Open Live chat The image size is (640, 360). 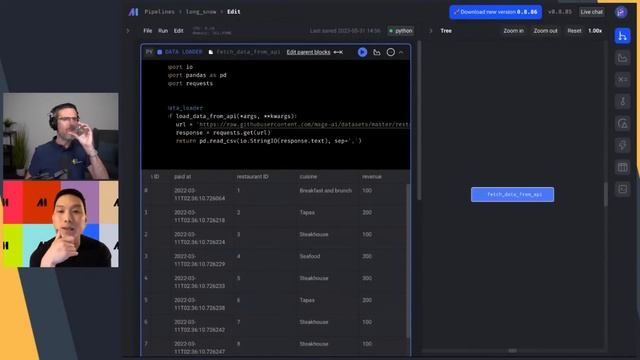(591, 12)
